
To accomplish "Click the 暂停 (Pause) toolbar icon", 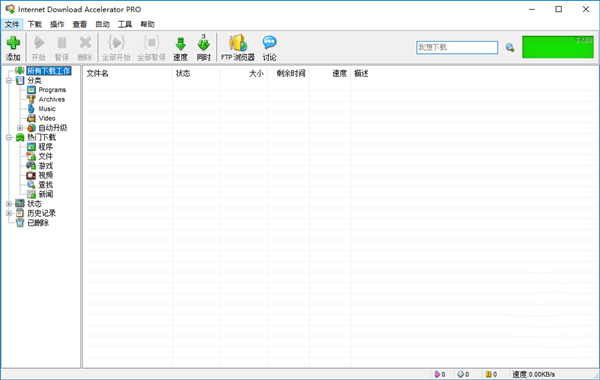I will tap(62, 47).
